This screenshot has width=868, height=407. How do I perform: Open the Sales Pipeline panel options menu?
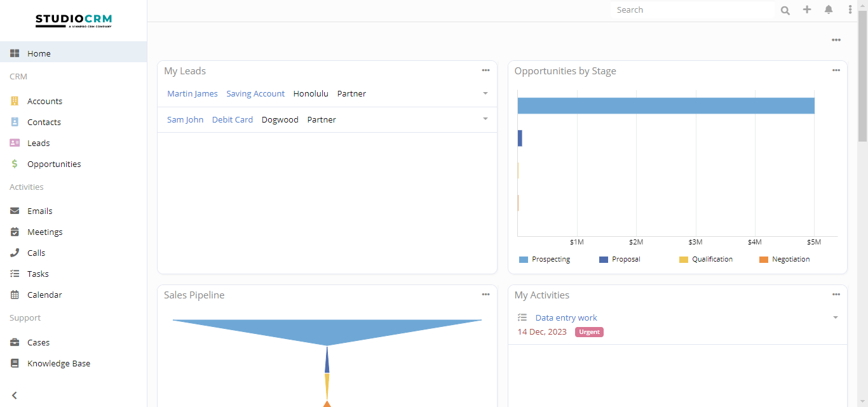[x=485, y=295]
